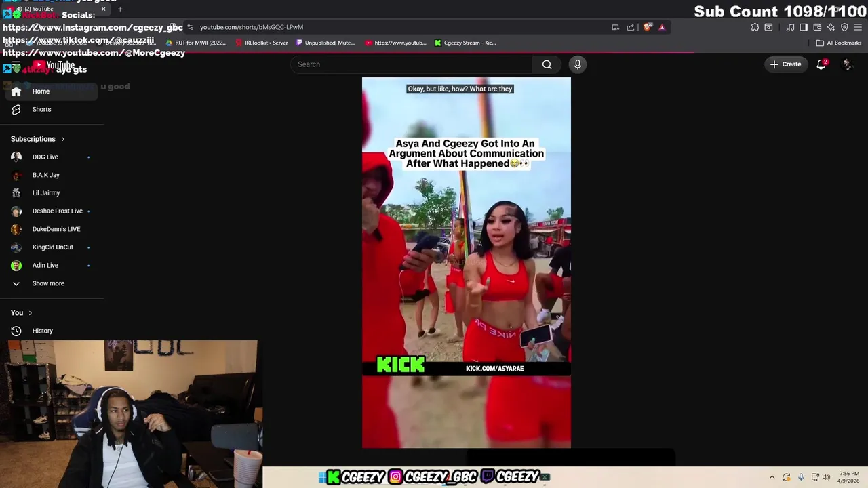
Task: Open the taskbar clock 7:56 PM
Action: pyautogui.click(x=850, y=477)
